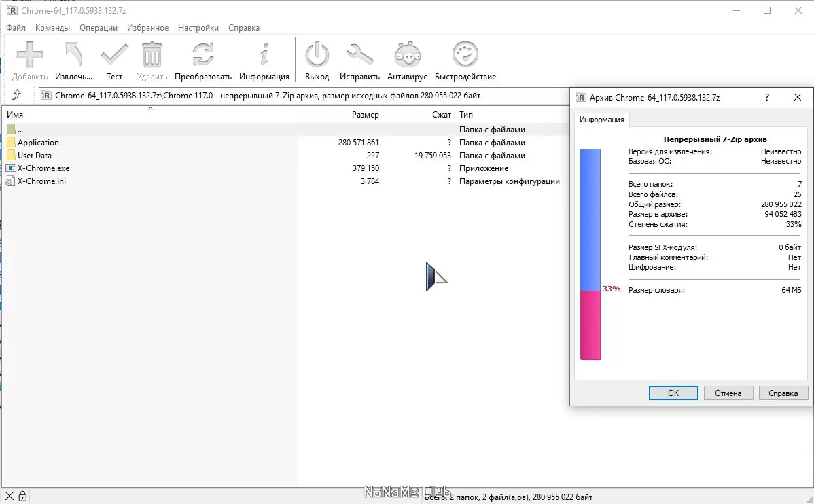This screenshot has width=814, height=504.
Task: Click the Информация toolbar icon
Action: (x=264, y=54)
